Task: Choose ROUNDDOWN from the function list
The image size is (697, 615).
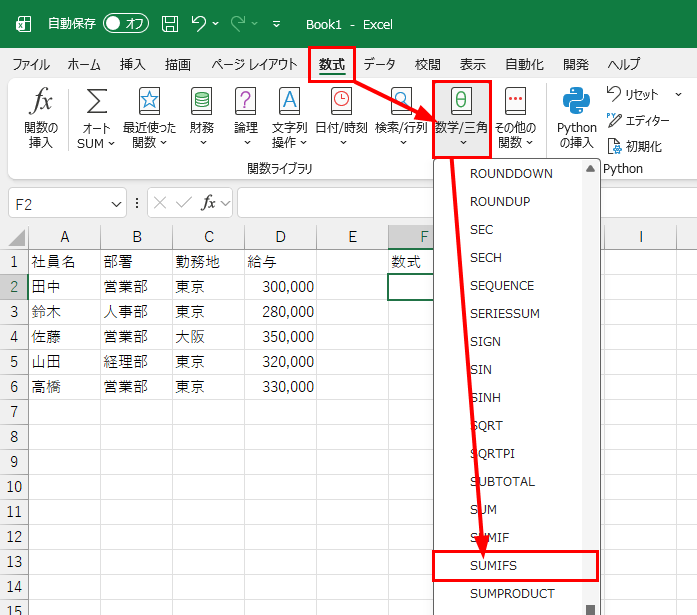Action: click(509, 174)
